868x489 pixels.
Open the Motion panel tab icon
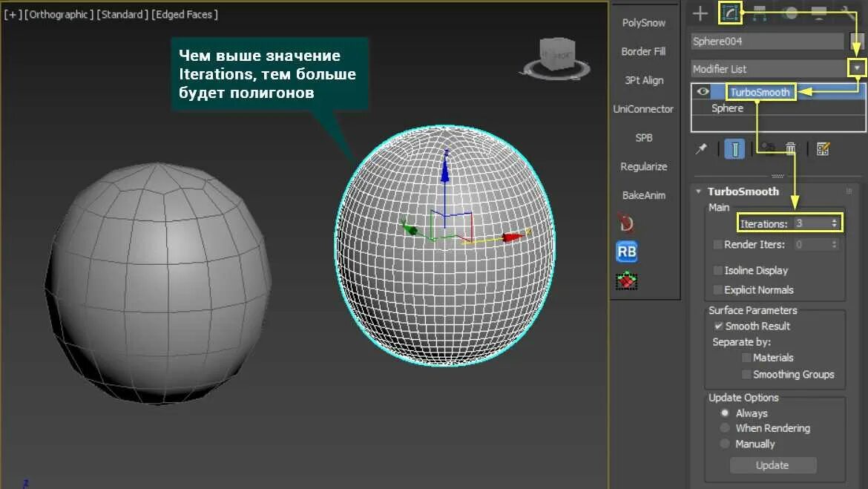coord(790,13)
